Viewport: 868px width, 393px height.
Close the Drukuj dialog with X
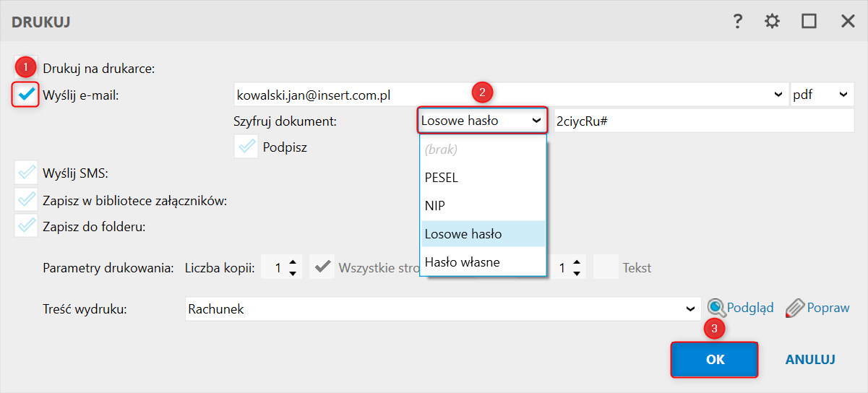[x=847, y=22]
